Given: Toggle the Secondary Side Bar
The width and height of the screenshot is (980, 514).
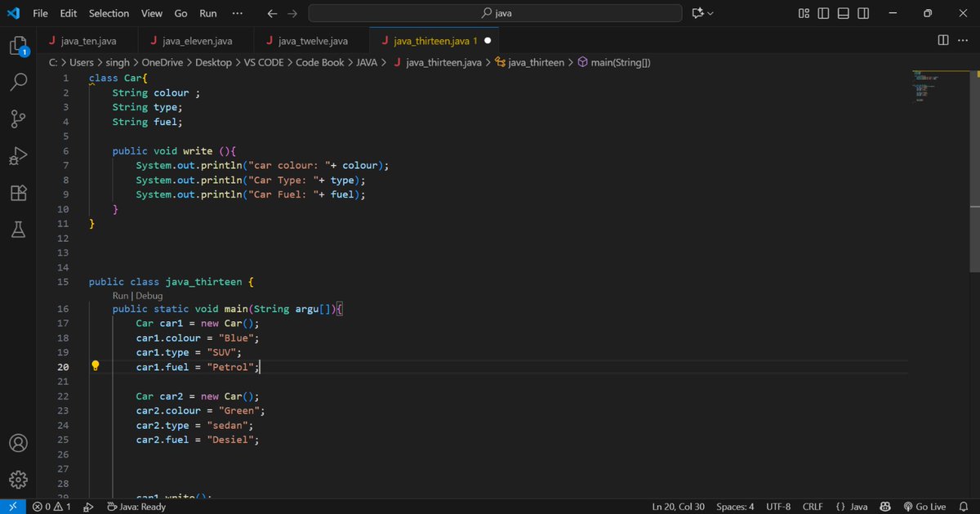Looking at the screenshot, I should (863, 13).
